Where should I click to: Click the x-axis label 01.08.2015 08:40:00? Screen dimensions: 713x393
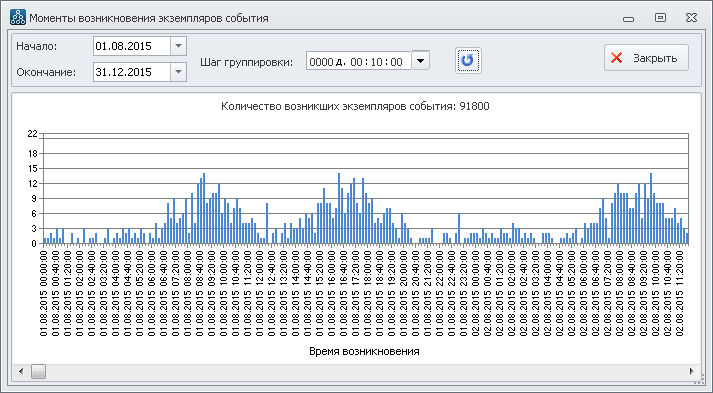[200, 293]
